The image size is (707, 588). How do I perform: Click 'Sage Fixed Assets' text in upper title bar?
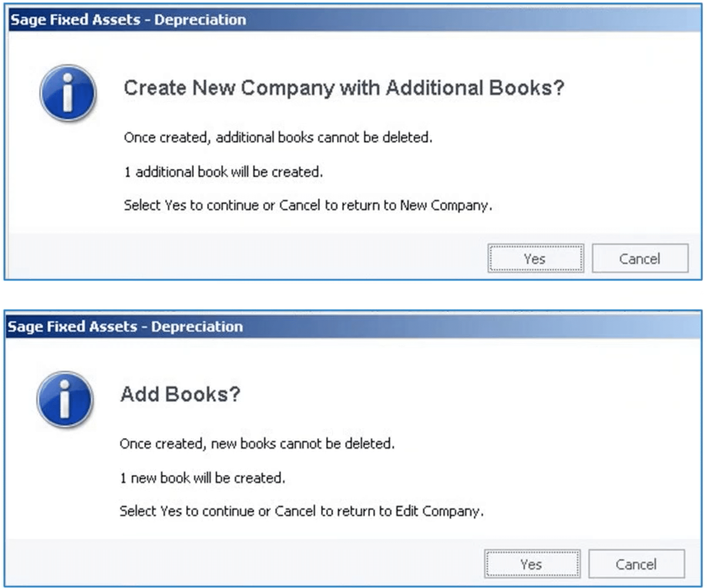click(x=75, y=20)
